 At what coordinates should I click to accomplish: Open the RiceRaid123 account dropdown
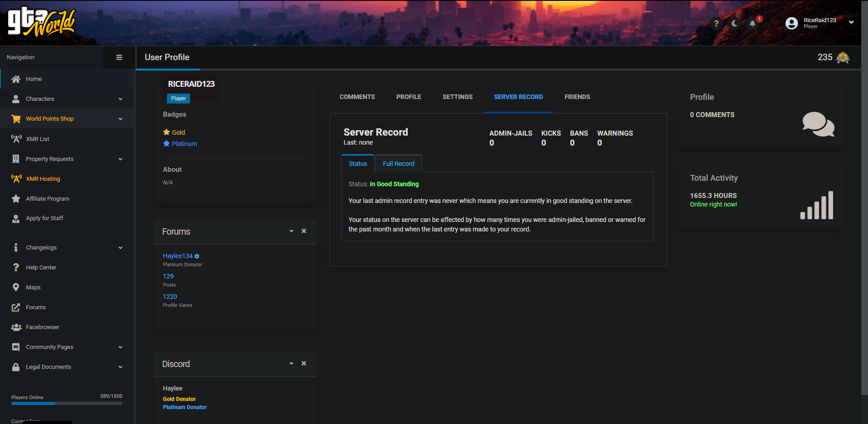pos(851,22)
